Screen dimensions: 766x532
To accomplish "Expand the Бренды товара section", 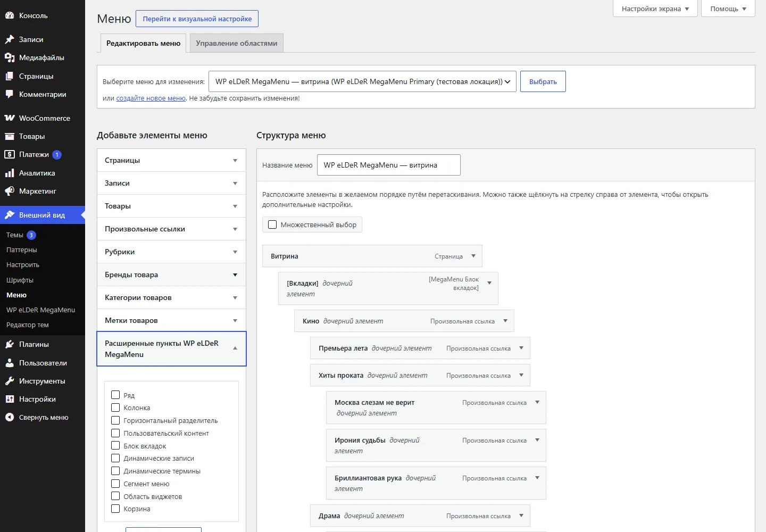I will point(171,275).
